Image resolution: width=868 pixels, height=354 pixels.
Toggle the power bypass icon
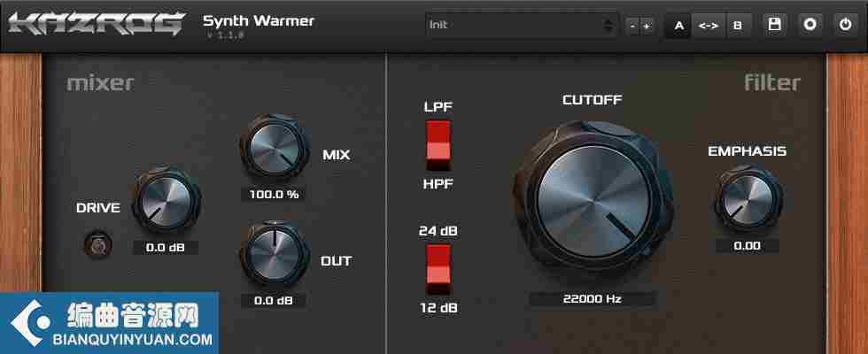point(846,25)
